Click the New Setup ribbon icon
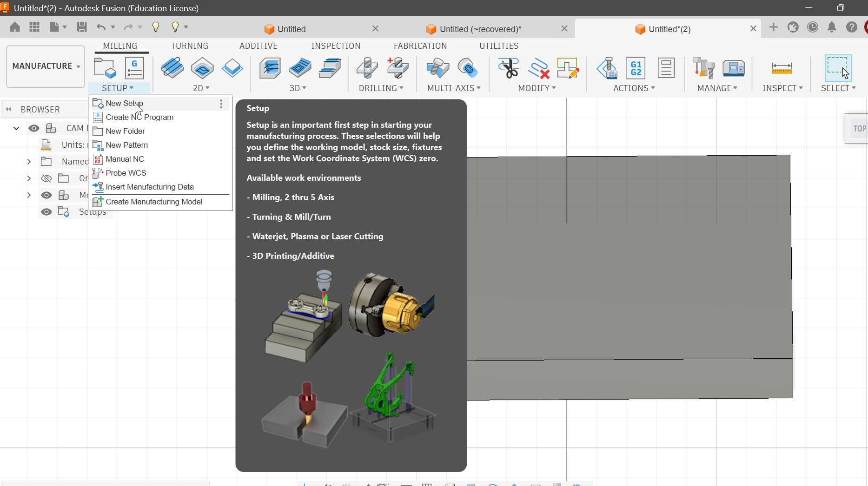Screen dimensions: 868x486 click(105, 68)
